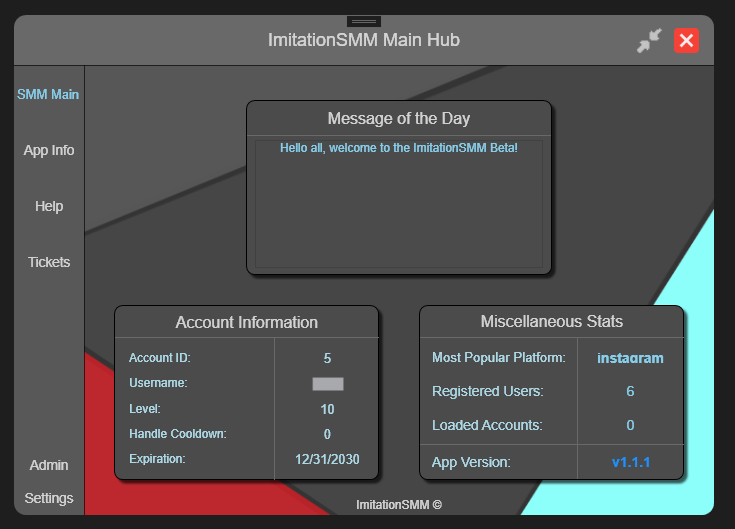Open the Help section
This screenshot has height=529, width=735.
[x=49, y=206]
